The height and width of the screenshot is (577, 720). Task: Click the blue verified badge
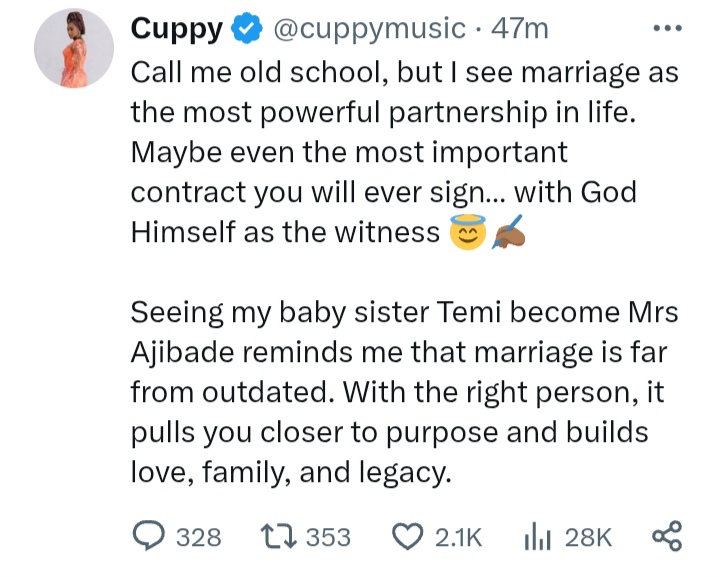point(243,31)
